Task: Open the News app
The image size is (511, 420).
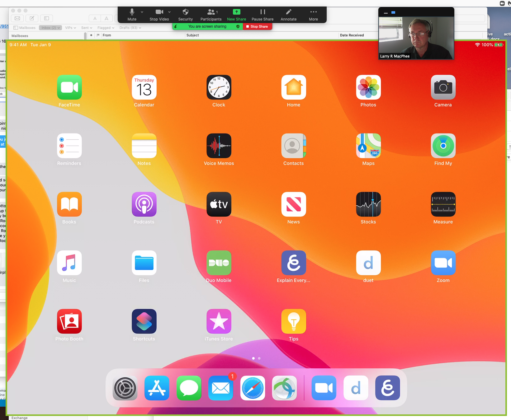Action: [x=294, y=204]
